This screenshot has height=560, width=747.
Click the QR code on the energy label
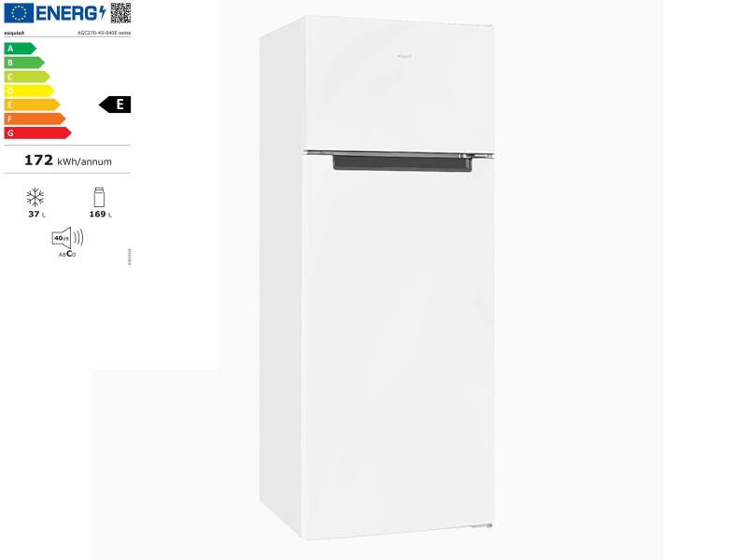(x=120, y=12)
